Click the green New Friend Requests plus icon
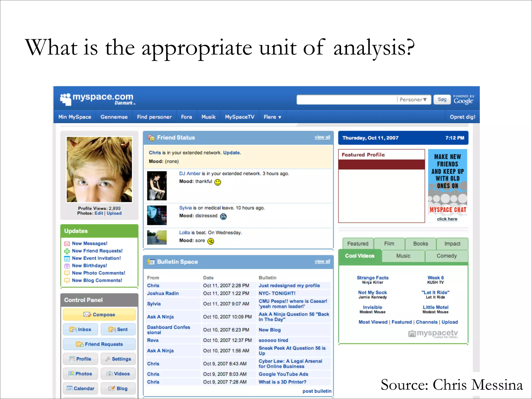Screen dimensions: 532x399 click(x=67, y=251)
